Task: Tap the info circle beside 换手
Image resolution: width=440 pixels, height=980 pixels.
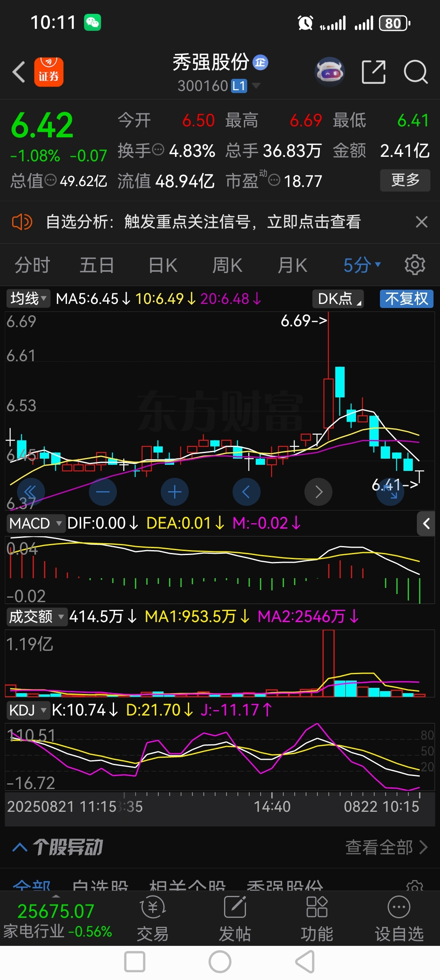Action: click(158, 150)
